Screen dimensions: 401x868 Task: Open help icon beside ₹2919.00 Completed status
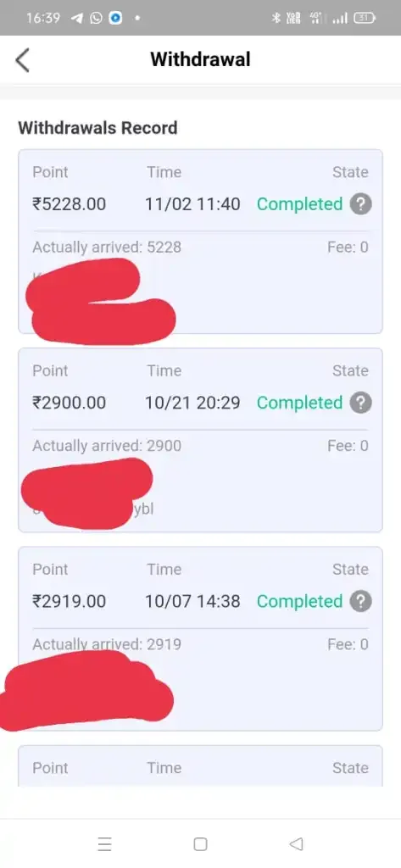click(x=360, y=602)
